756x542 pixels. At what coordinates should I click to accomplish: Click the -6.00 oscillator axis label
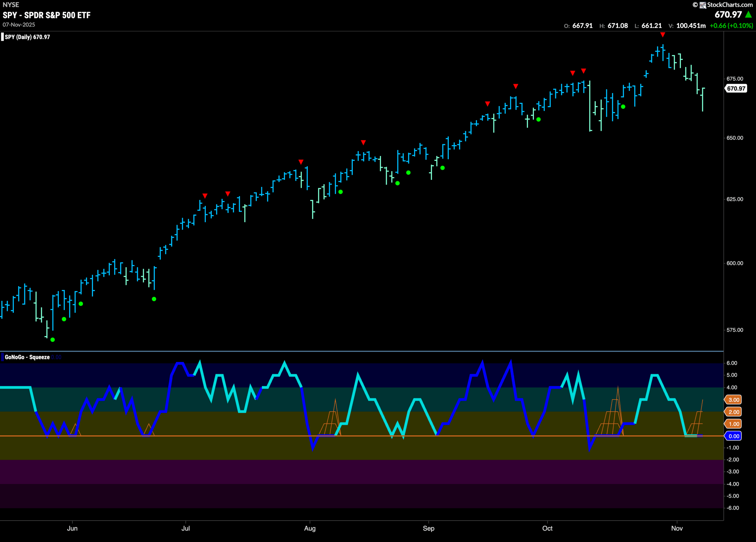pyautogui.click(x=733, y=508)
